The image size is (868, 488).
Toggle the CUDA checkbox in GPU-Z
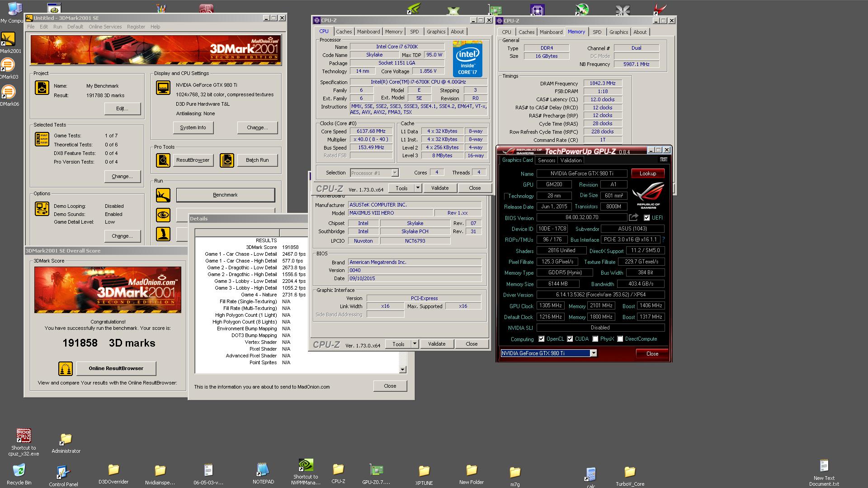pos(570,339)
